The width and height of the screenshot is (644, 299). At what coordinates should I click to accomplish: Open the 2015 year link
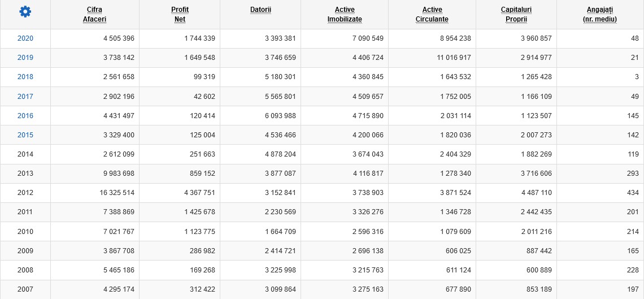coord(25,135)
